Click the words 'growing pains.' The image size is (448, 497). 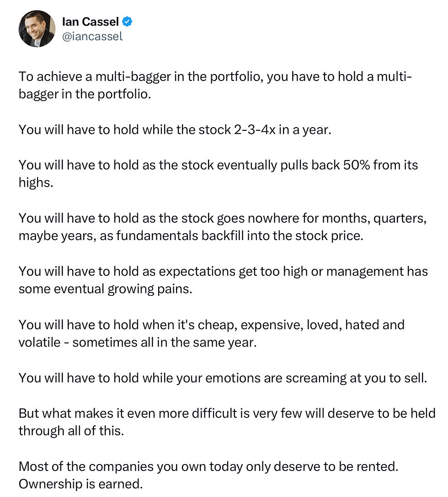click(150, 289)
